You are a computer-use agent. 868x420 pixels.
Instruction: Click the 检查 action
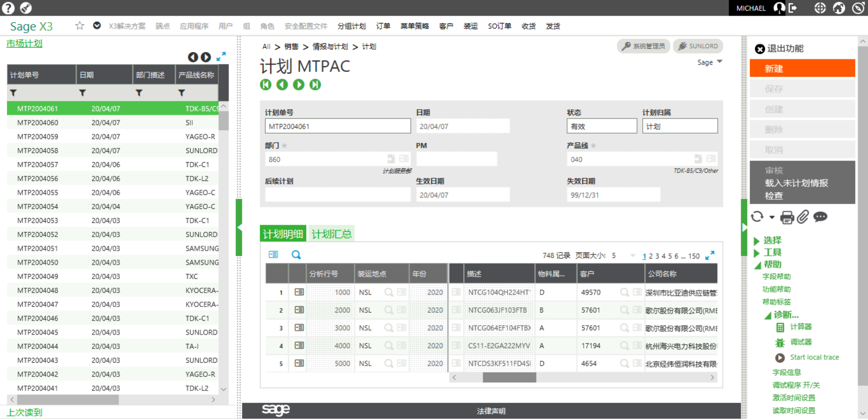(x=774, y=196)
